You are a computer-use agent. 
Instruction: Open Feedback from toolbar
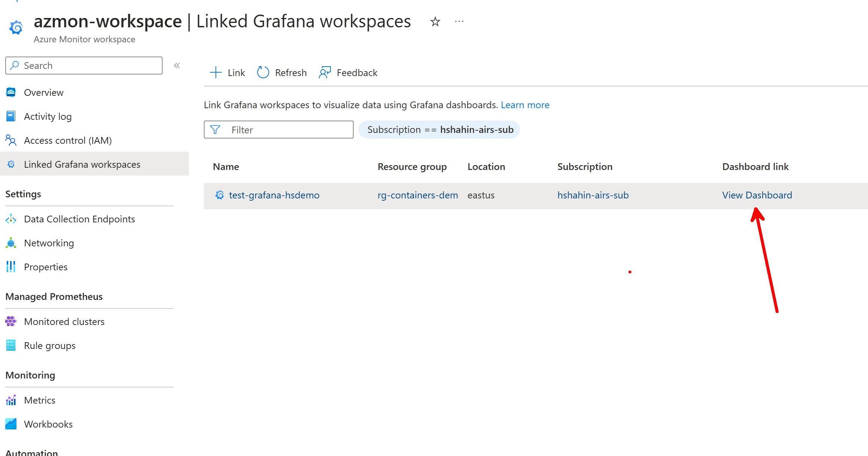pyautogui.click(x=348, y=72)
